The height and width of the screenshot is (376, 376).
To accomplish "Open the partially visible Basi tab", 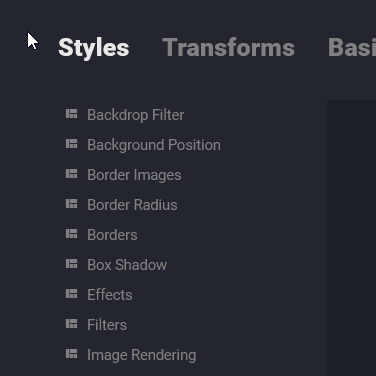I will point(352,47).
